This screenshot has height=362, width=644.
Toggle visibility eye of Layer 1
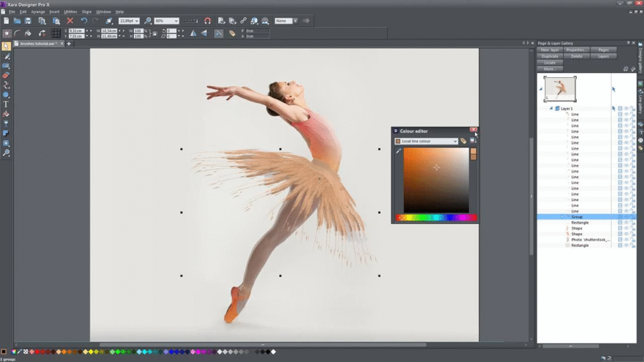(x=626, y=109)
